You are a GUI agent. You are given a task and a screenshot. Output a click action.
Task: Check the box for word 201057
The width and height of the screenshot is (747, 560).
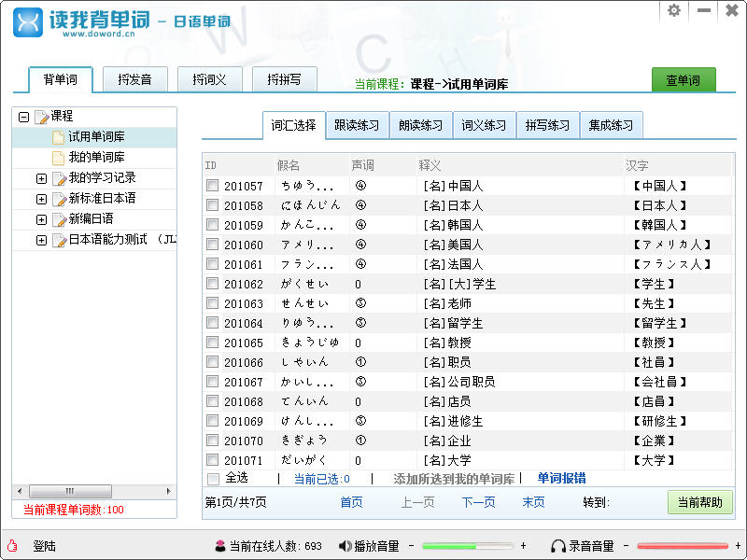[x=212, y=186]
